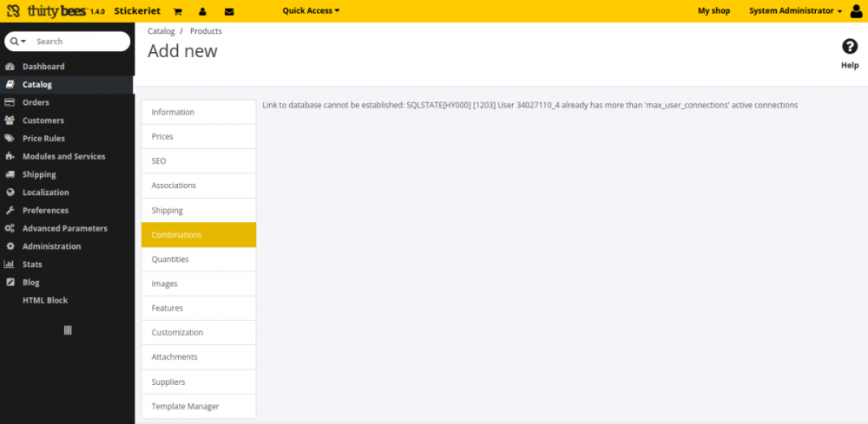Expand the System Administrator menu
868x424 pixels.
(x=795, y=10)
